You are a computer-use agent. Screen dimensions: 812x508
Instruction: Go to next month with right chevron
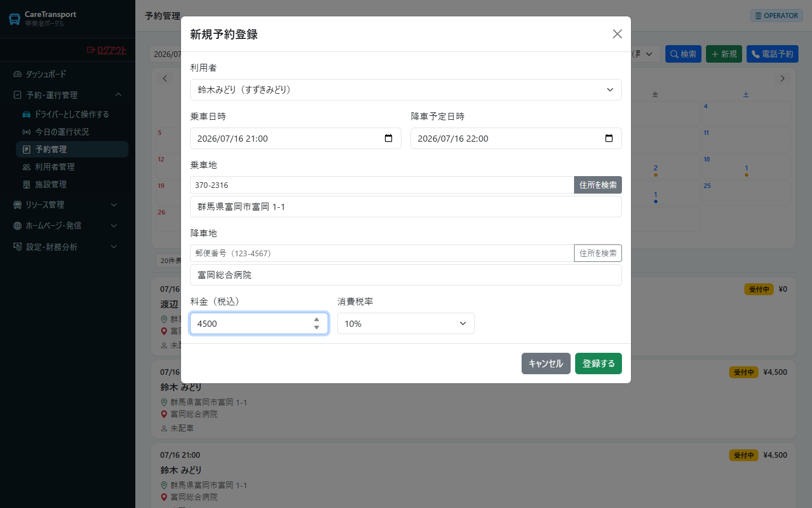[782, 78]
